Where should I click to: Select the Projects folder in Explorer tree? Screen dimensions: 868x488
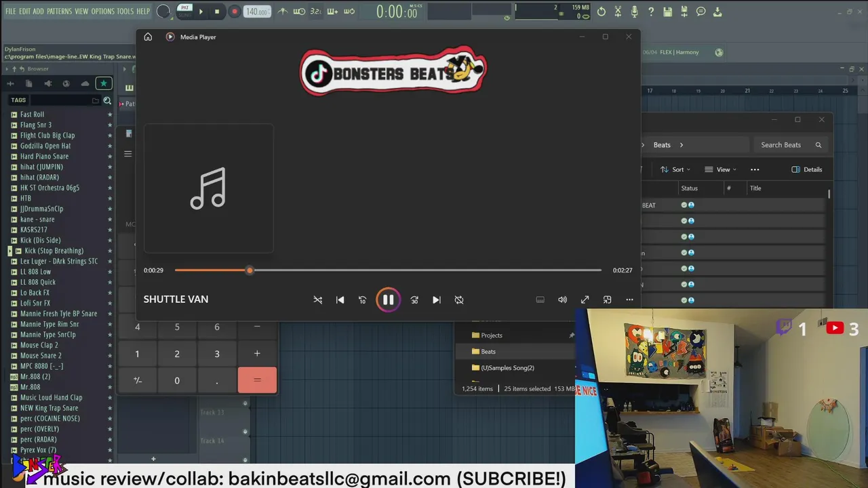(x=492, y=335)
